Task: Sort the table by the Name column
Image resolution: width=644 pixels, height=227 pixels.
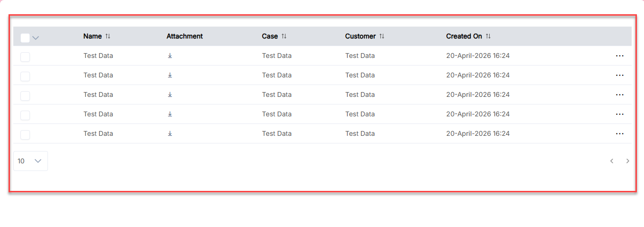Action: click(x=108, y=36)
